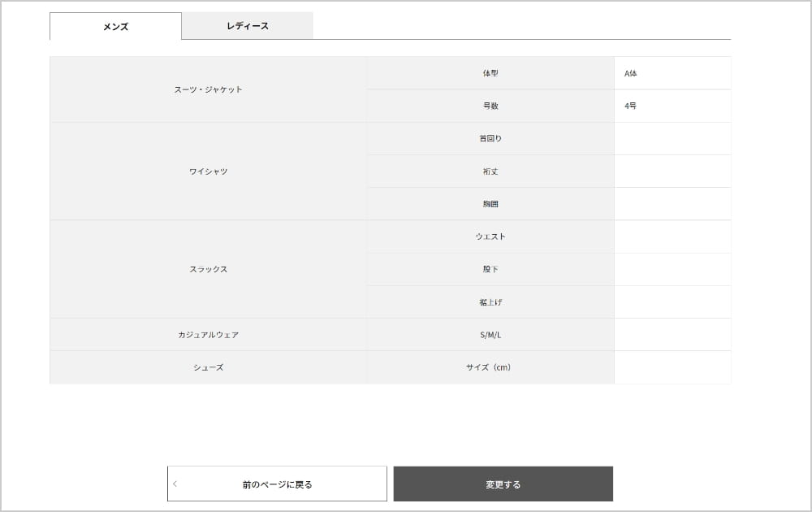This screenshot has height=512, width=812.
Task: Click 前のページに戻る button
Action: tap(277, 484)
